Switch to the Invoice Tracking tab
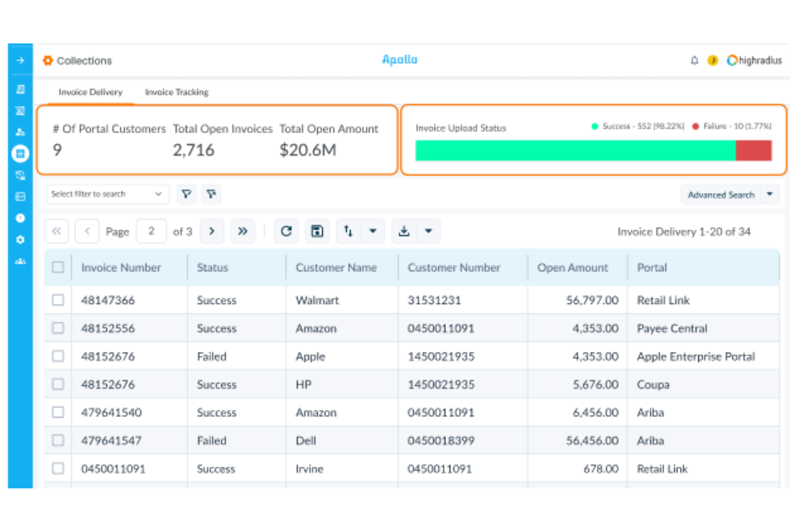798x532 pixels. tap(177, 92)
